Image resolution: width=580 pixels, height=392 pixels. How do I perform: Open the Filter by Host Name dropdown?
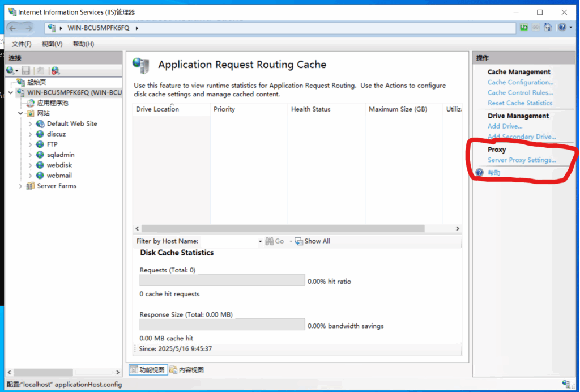click(260, 241)
